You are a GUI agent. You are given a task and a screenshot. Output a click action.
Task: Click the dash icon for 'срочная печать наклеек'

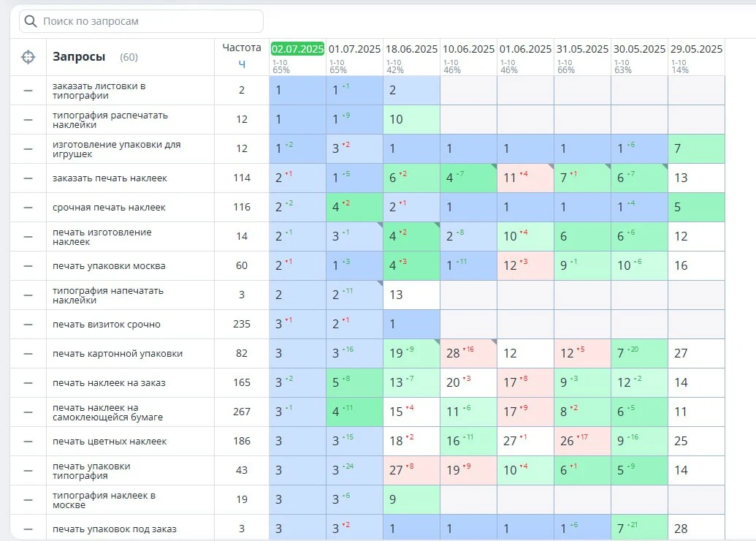(x=28, y=208)
